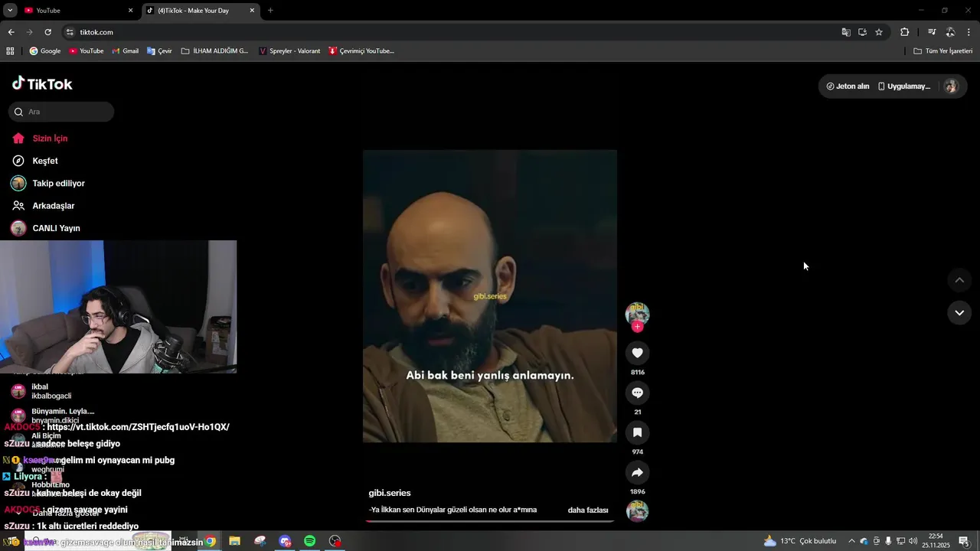This screenshot has width=980, height=551.
Task: Go to the next video with down chevron
Action: click(959, 312)
